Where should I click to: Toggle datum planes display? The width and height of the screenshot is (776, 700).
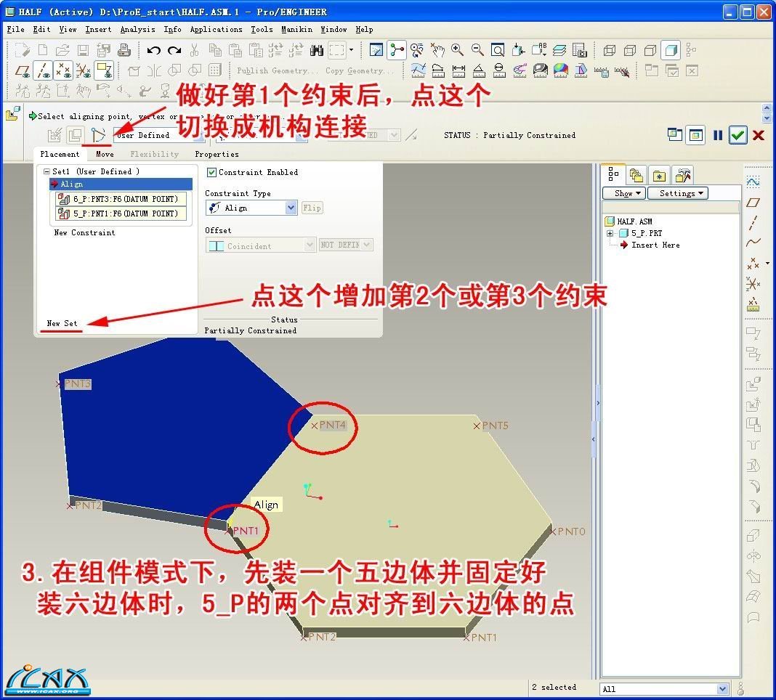23,70
